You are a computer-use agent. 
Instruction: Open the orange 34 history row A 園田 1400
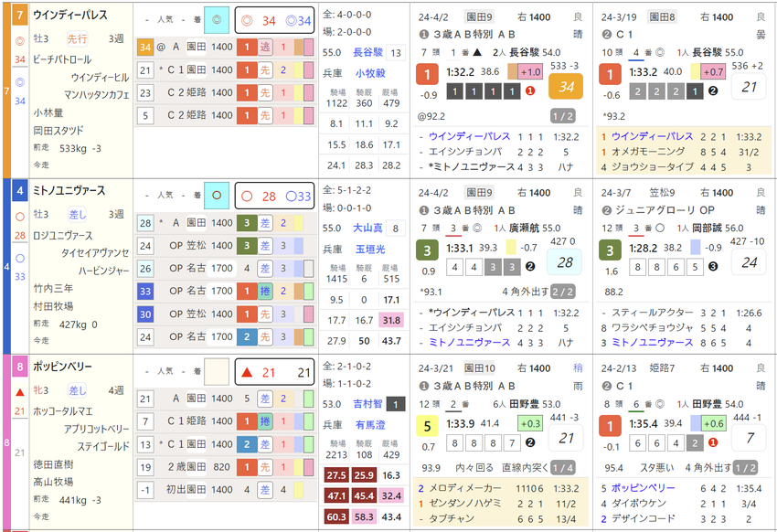click(x=226, y=47)
